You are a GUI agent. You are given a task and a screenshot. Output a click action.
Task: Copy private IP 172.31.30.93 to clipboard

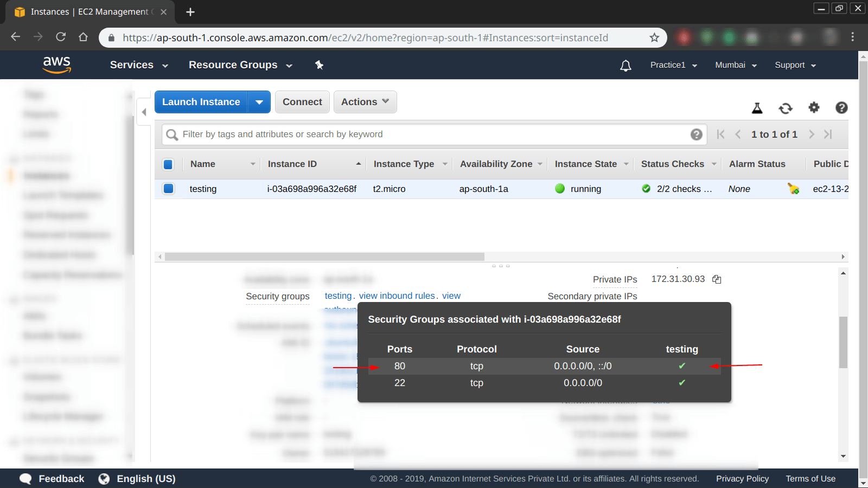click(x=717, y=279)
